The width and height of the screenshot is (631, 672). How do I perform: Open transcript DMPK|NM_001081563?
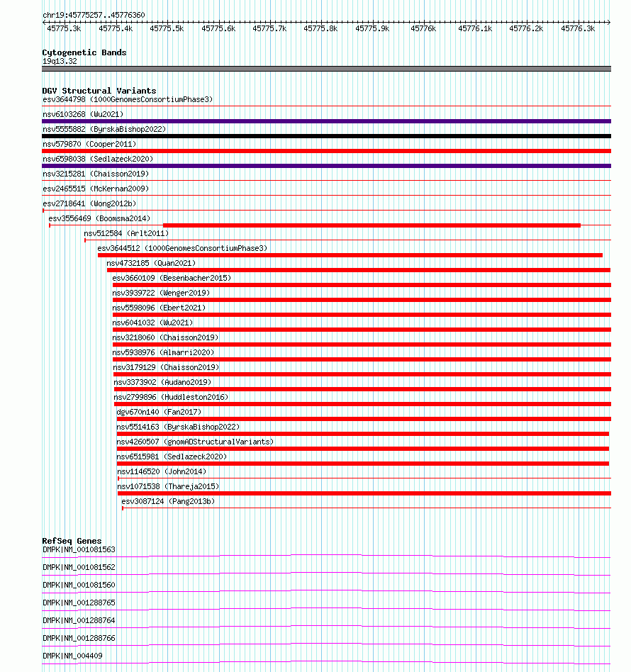coord(79,549)
